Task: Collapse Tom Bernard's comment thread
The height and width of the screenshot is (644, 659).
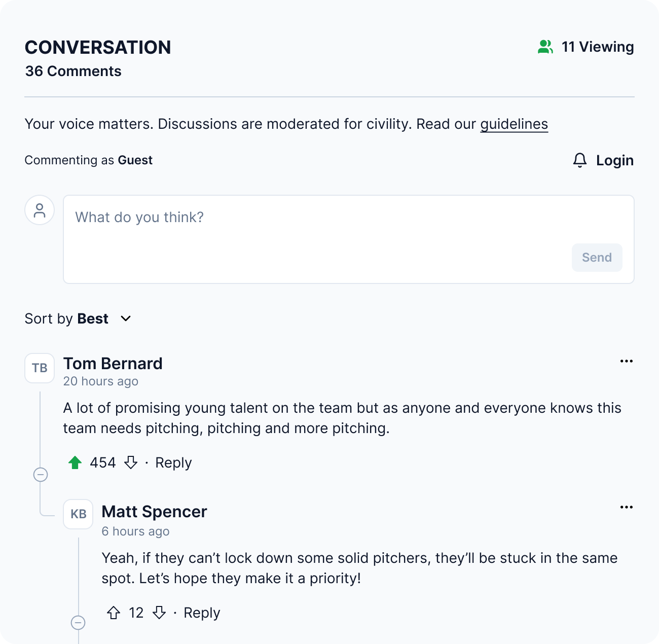Action: pos(40,475)
